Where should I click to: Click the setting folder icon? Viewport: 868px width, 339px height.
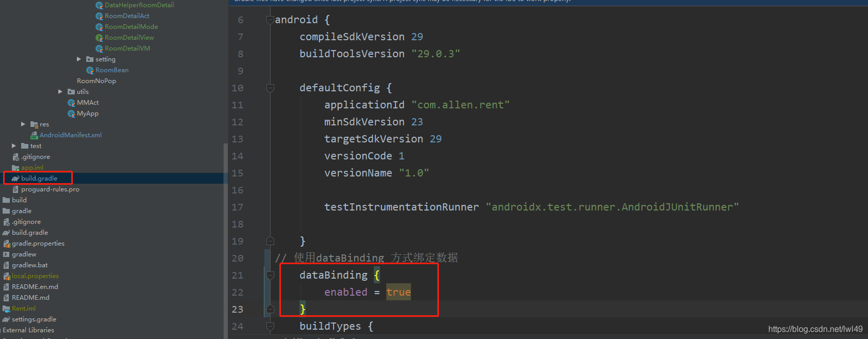90,59
